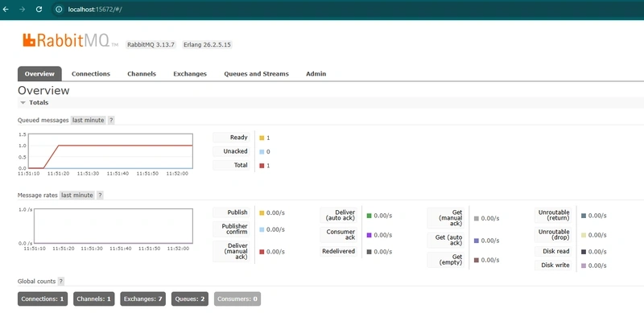This screenshot has width=644, height=313.
Task: Open the Exchanges tab
Action: pos(190,74)
